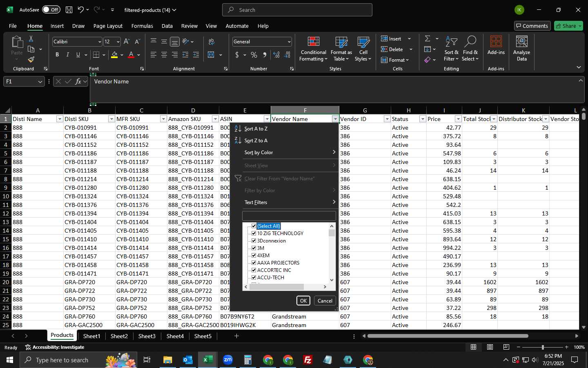The height and width of the screenshot is (368, 588).
Task: Click Center horizontal alignment icon
Action: (x=164, y=55)
